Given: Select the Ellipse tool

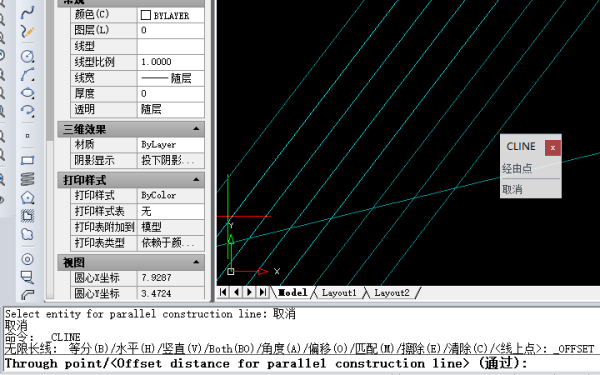Looking at the screenshot, I should click(x=27, y=93).
